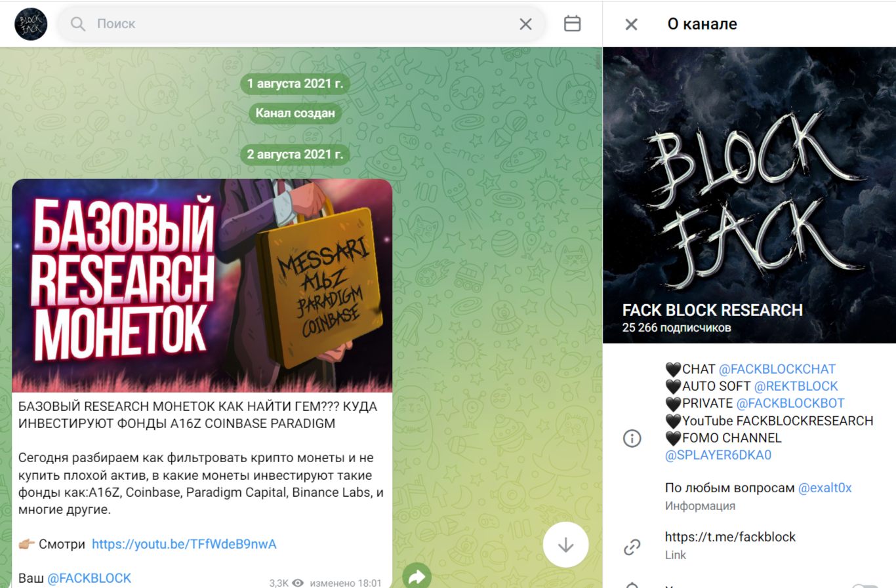Open the @FACKBLOCKBOT private link

click(x=790, y=403)
